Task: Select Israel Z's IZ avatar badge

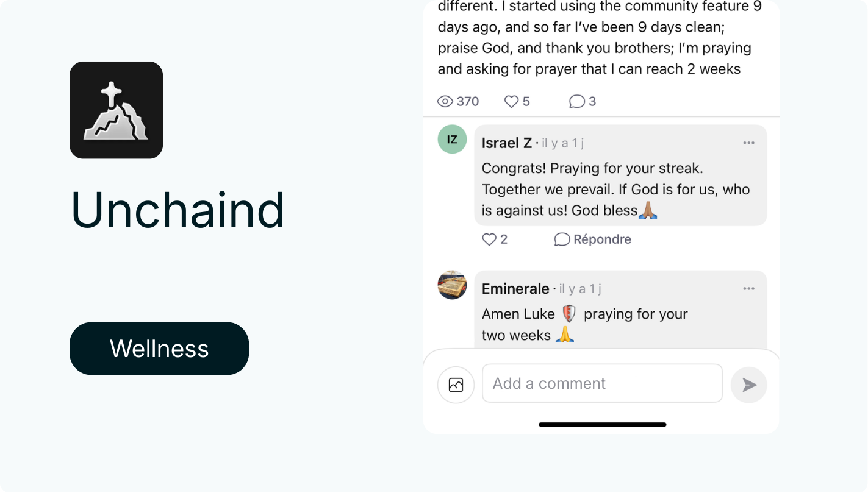Action: pos(452,139)
